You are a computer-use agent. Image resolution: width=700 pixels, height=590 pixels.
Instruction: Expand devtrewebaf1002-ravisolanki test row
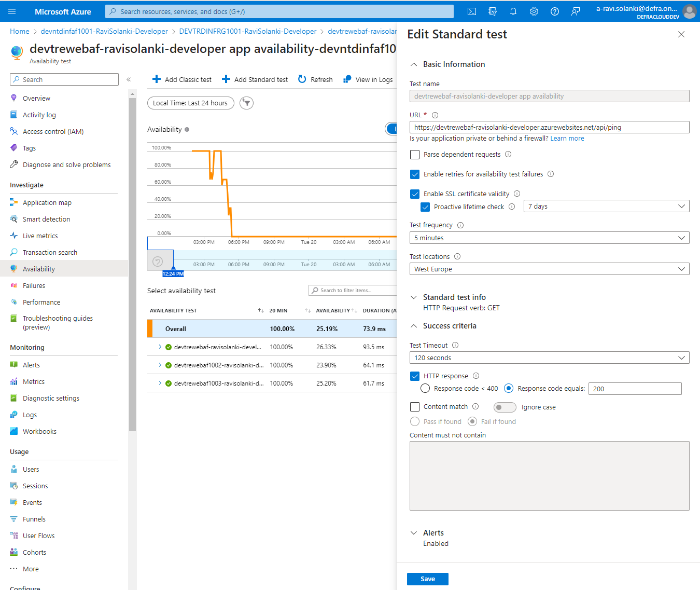[160, 365]
